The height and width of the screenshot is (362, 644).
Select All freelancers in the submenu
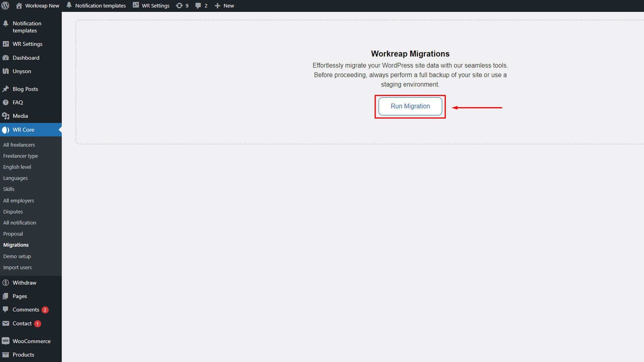pyautogui.click(x=19, y=145)
